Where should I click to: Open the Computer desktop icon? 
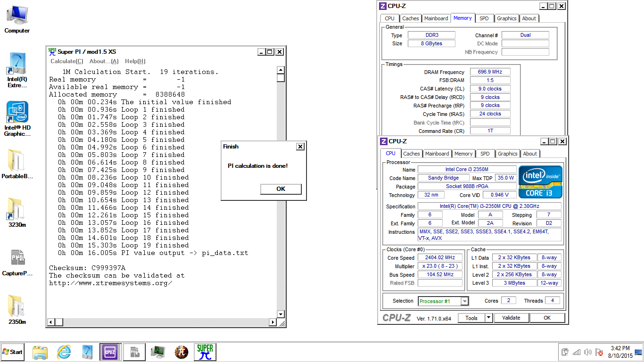pyautogui.click(x=17, y=19)
